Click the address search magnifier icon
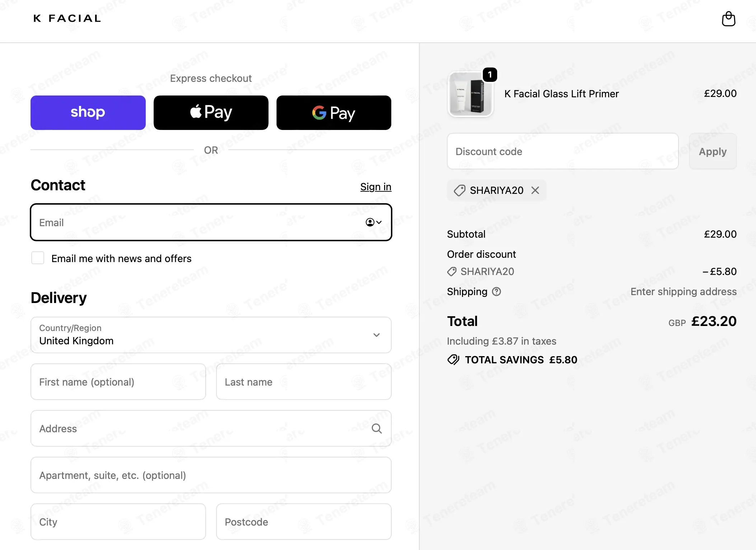 pyautogui.click(x=377, y=428)
